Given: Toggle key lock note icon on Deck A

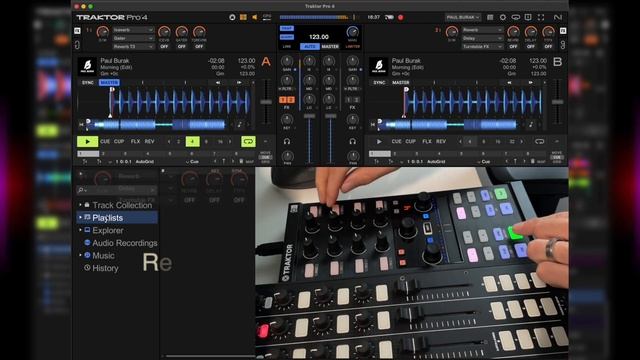Looking at the screenshot, I should point(240,124).
